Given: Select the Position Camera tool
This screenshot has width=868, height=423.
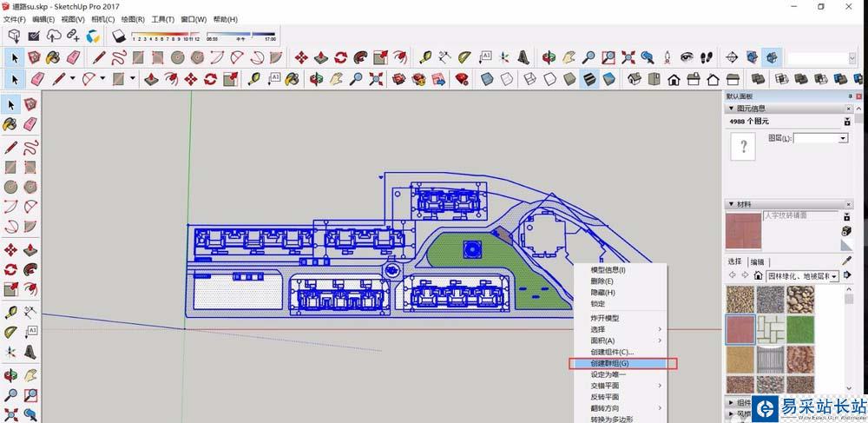Looking at the screenshot, I should point(667,57).
